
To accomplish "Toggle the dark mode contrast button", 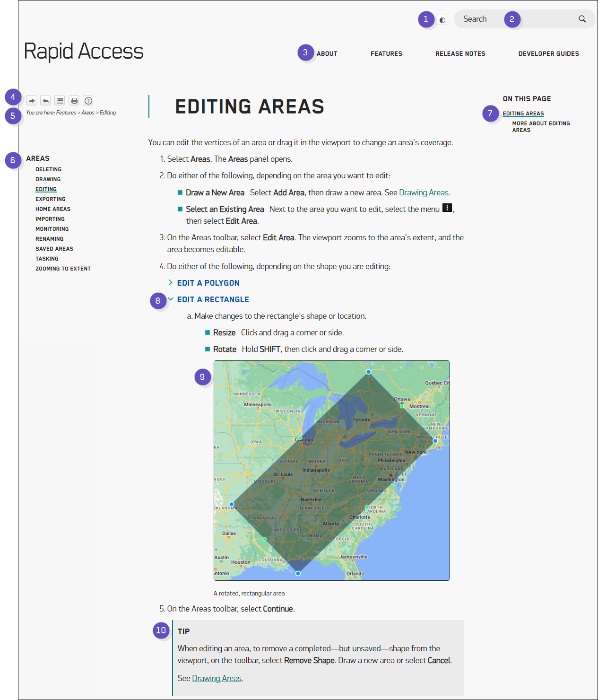I will click(x=442, y=20).
